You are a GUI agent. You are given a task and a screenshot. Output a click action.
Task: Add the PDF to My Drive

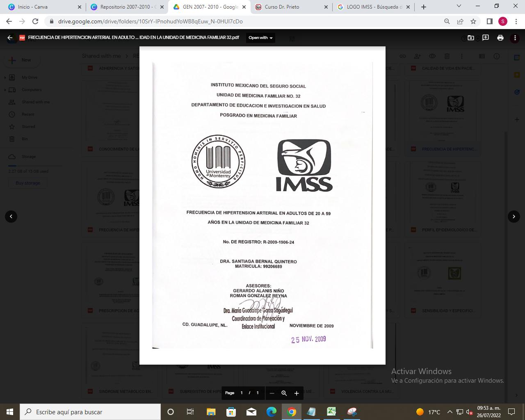[x=471, y=38]
